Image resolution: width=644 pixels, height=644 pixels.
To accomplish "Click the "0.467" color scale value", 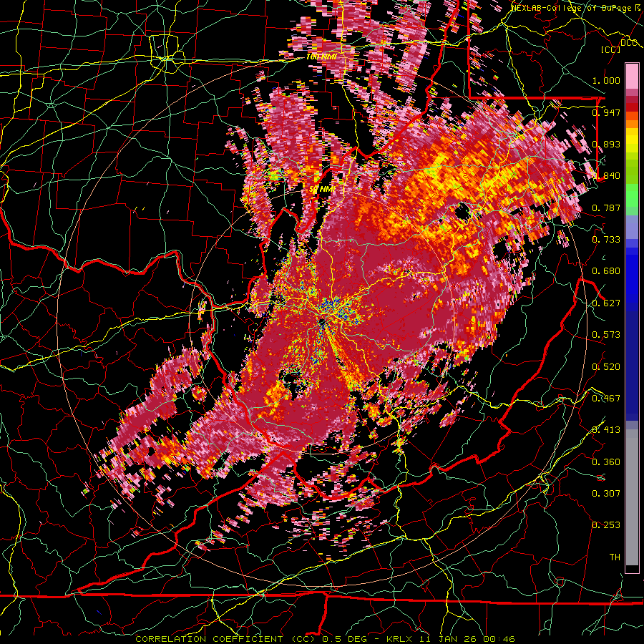I will [x=606, y=399].
